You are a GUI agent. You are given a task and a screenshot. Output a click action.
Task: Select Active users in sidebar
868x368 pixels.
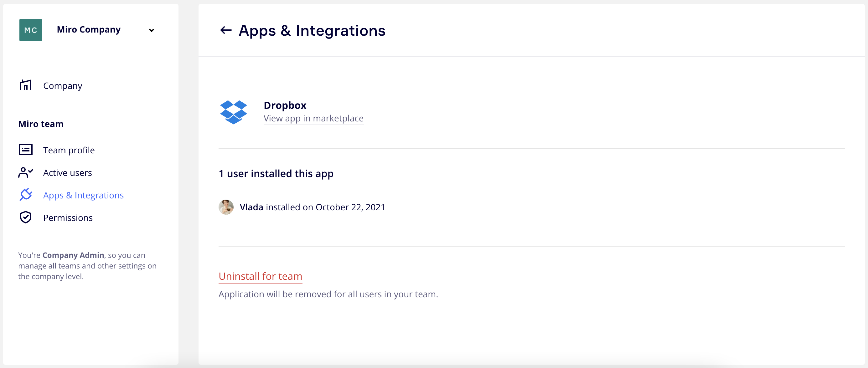coord(67,173)
